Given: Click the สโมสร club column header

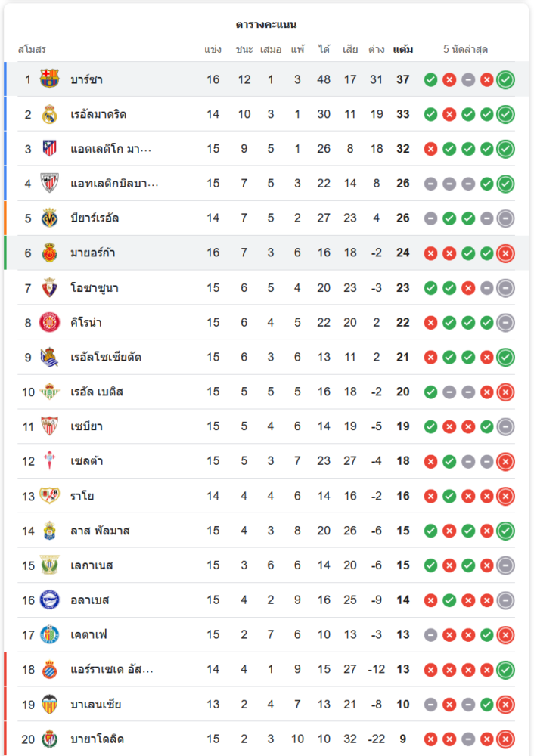Looking at the screenshot, I should 32,50.
